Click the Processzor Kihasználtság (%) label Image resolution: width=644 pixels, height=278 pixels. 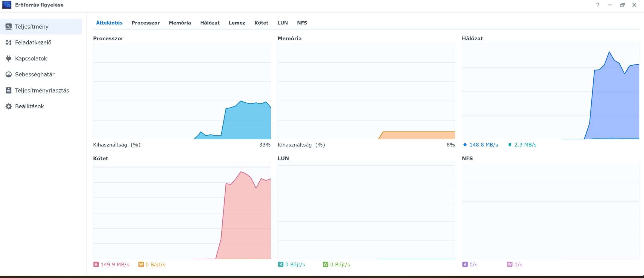(x=117, y=145)
